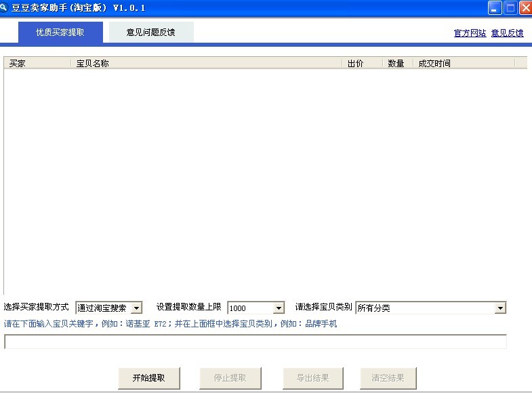Open the 官方网站 link
532x393 pixels.
tap(470, 33)
